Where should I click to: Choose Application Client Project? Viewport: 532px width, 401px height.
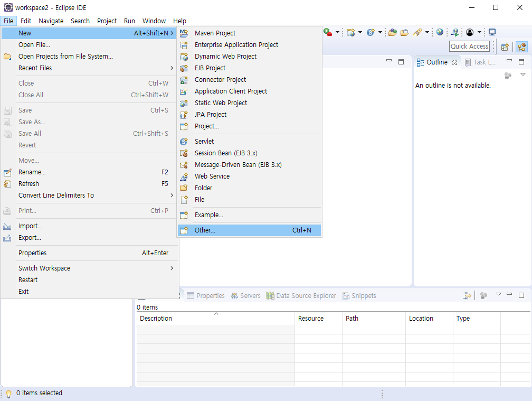pos(249,91)
